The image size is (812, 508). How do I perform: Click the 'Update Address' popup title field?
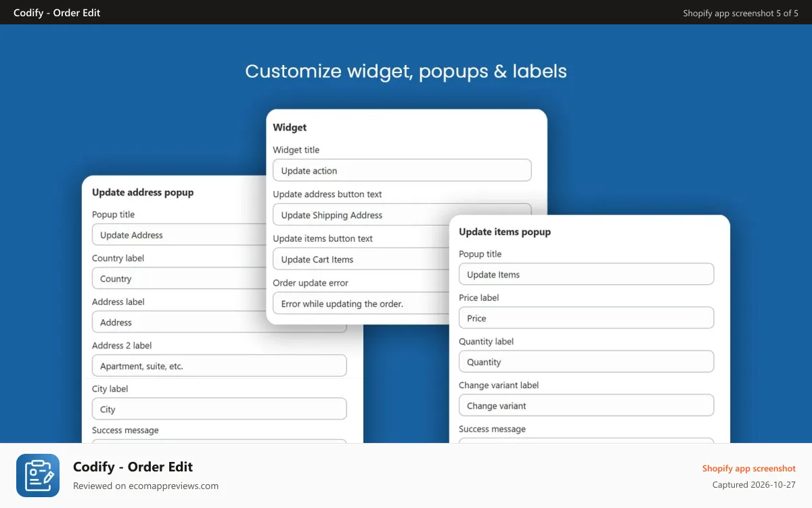179,234
